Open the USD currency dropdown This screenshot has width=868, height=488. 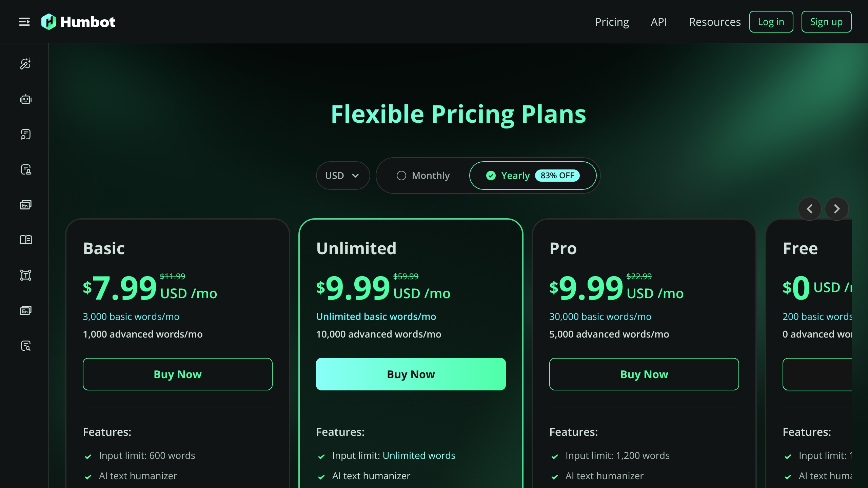(343, 175)
